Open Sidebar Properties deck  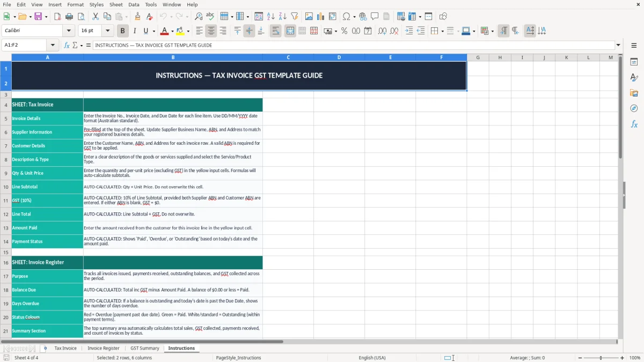(x=634, y=62)
